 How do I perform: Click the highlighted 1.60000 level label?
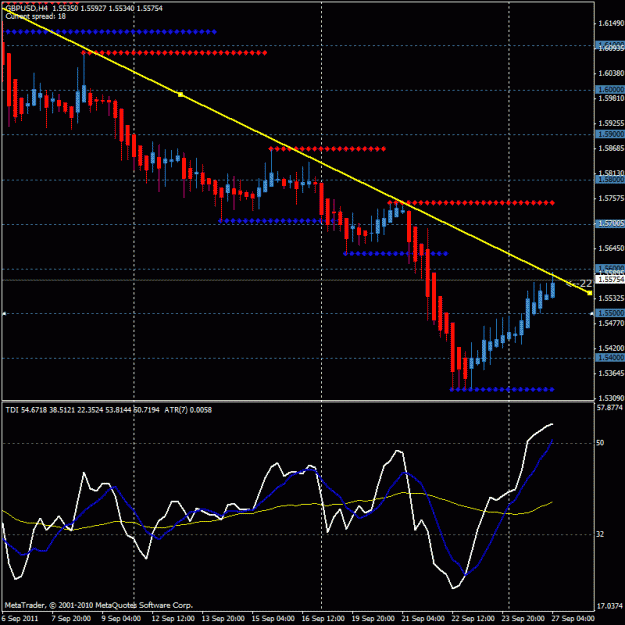[611, 89]
